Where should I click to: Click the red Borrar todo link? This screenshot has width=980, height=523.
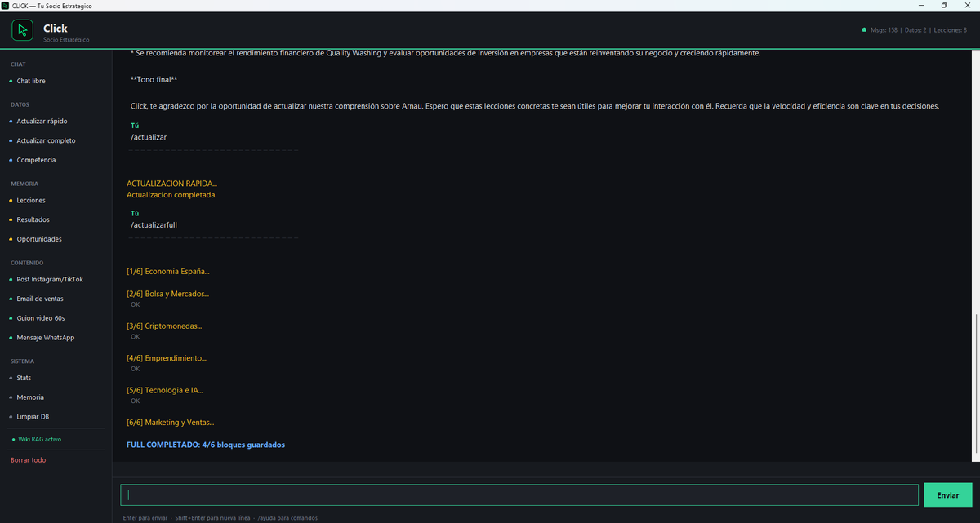28,460
